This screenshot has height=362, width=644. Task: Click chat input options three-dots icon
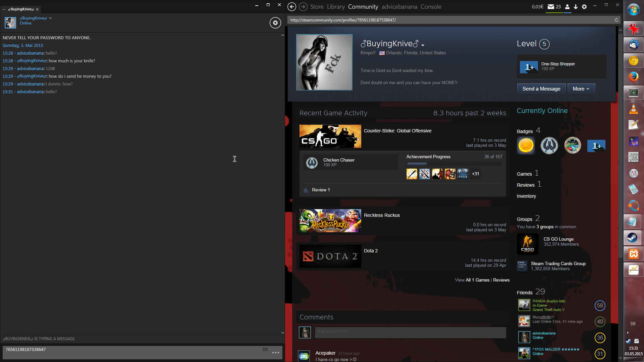(x=276, y=353)
